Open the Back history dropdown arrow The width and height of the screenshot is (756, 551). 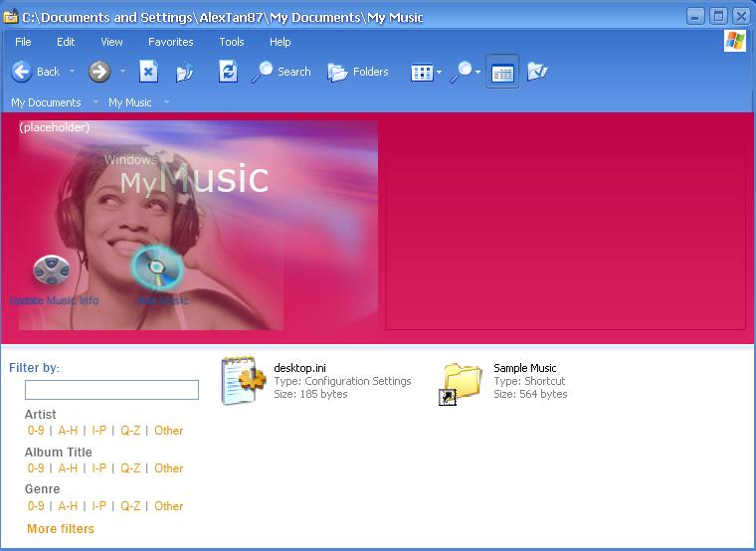point(73,72)
